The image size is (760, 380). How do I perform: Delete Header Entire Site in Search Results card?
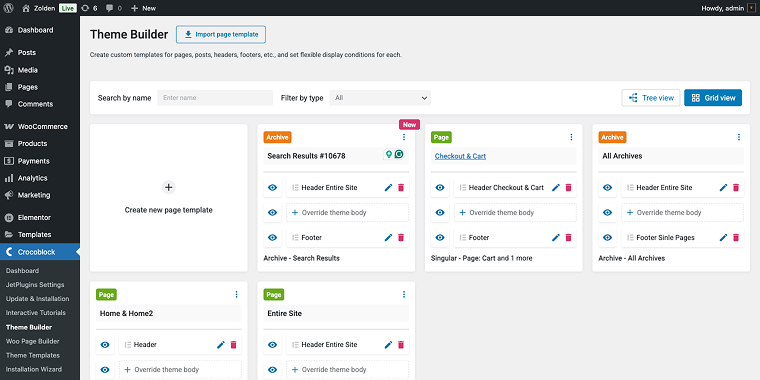(401, 188)
